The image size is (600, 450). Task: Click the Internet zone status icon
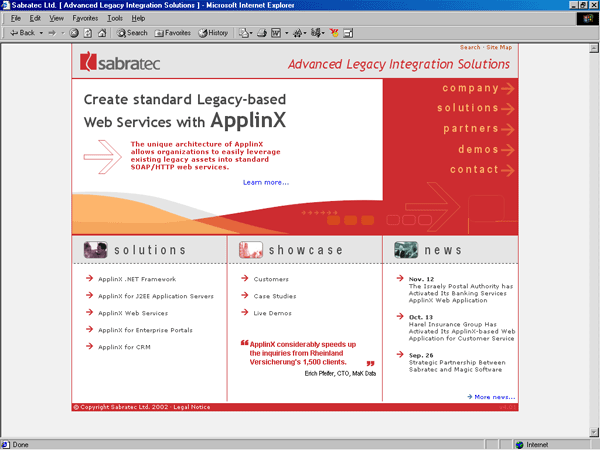coord(519,445)
